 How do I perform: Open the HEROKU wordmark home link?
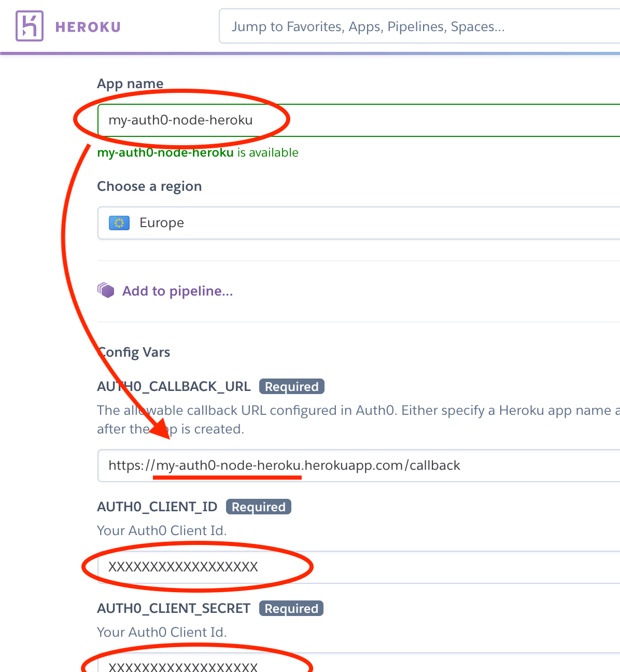point(88,27)
